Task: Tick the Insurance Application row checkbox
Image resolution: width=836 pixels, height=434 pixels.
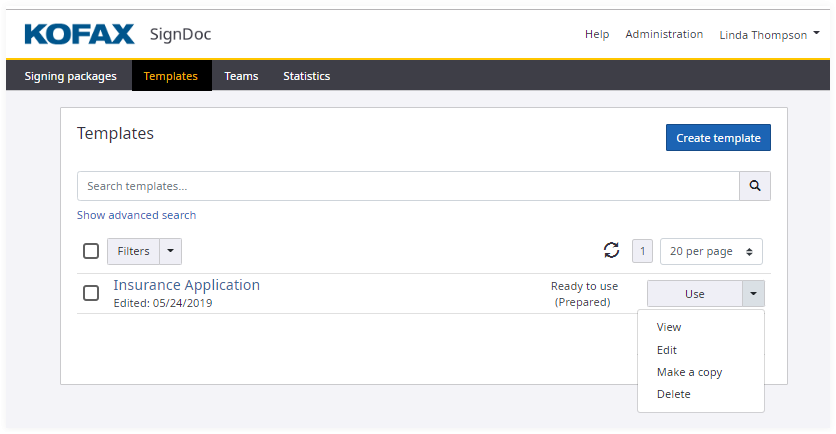Action: point(91,293)
